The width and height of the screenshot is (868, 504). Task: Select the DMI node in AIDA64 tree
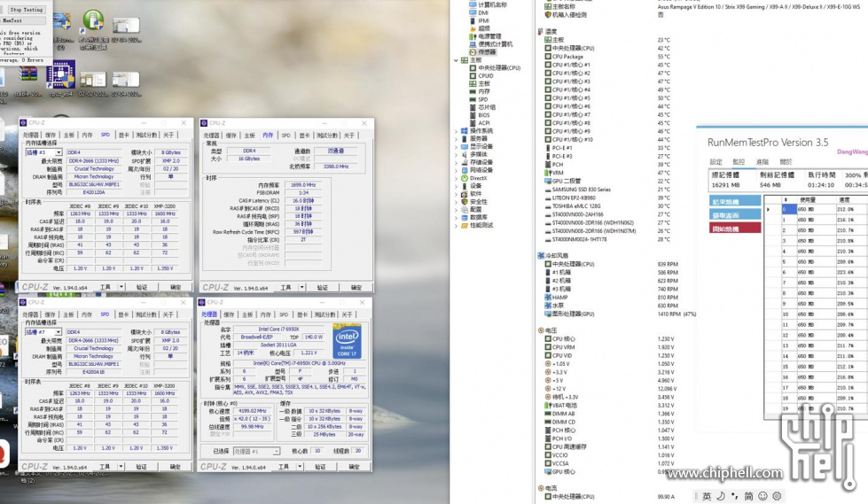[x=479, y=12]
